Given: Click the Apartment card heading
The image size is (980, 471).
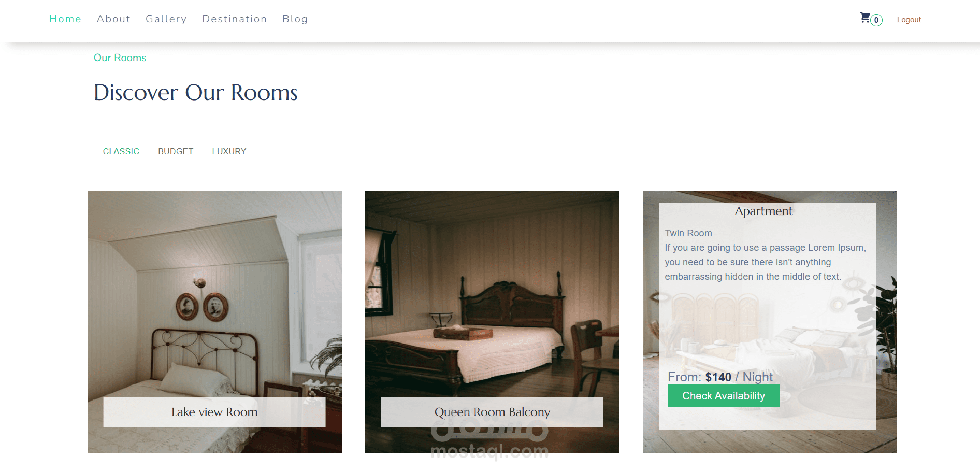Looking at the screenshot, I should click(x=763, y=211).
